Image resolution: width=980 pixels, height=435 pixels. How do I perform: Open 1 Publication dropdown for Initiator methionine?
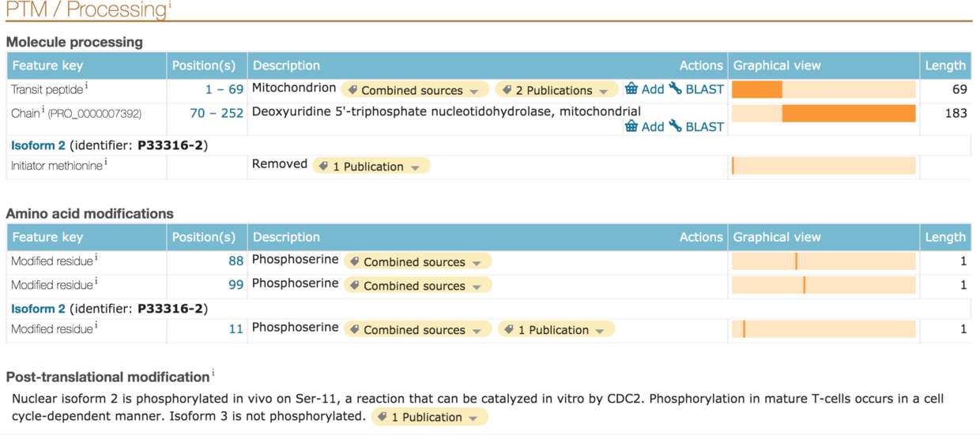pos(371,167)
